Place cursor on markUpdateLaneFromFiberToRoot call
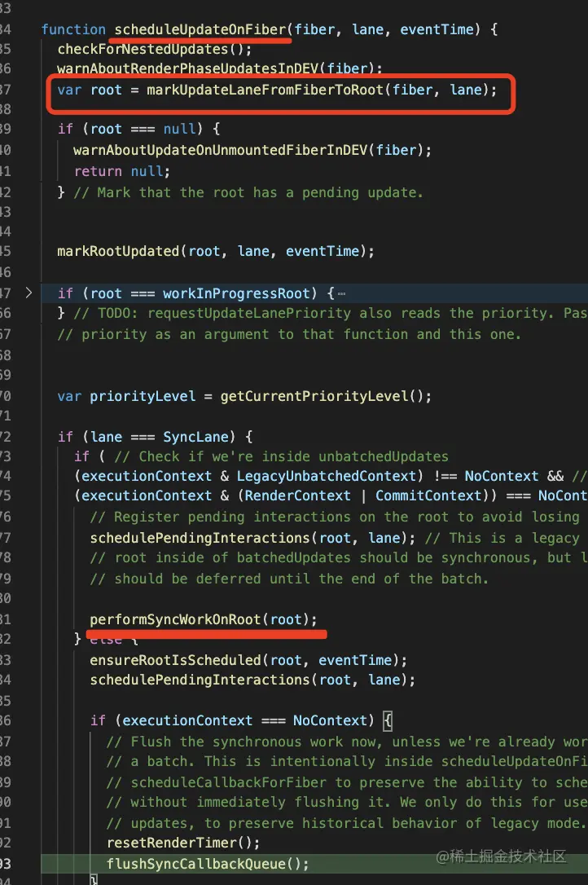588x885 pixels. 264,90
